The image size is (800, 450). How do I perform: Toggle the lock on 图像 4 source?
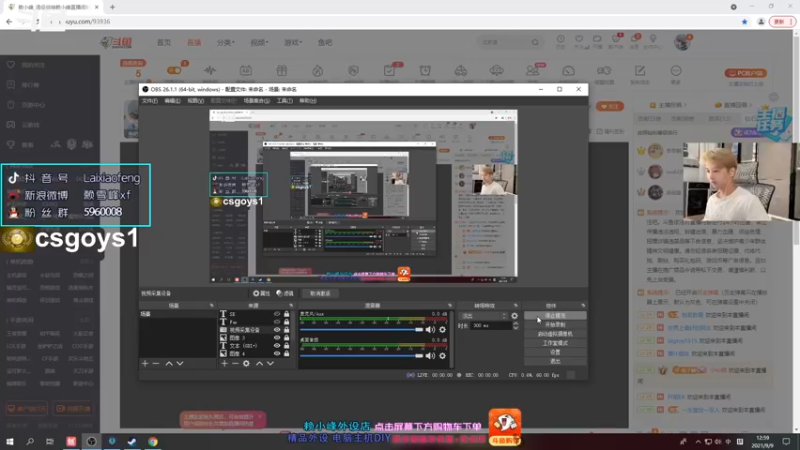(286, 353)
